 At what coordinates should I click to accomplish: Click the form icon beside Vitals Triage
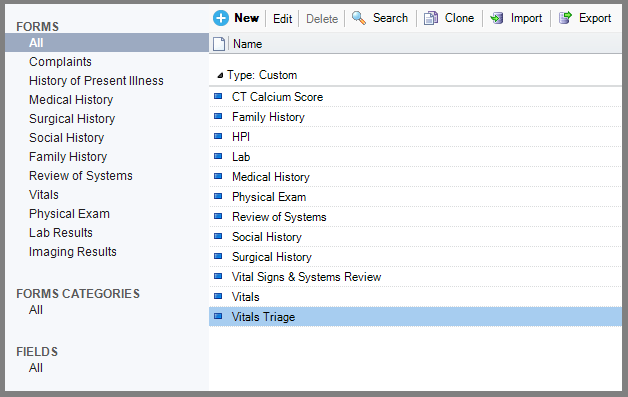[218, 316]
